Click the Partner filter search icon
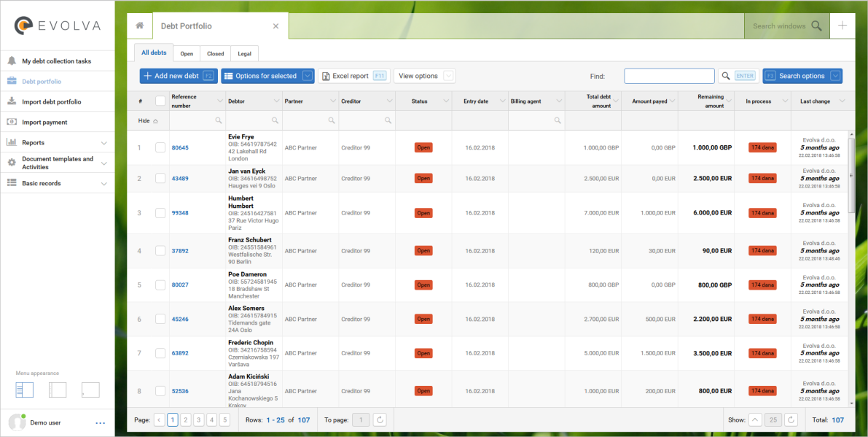 [332, 120]
